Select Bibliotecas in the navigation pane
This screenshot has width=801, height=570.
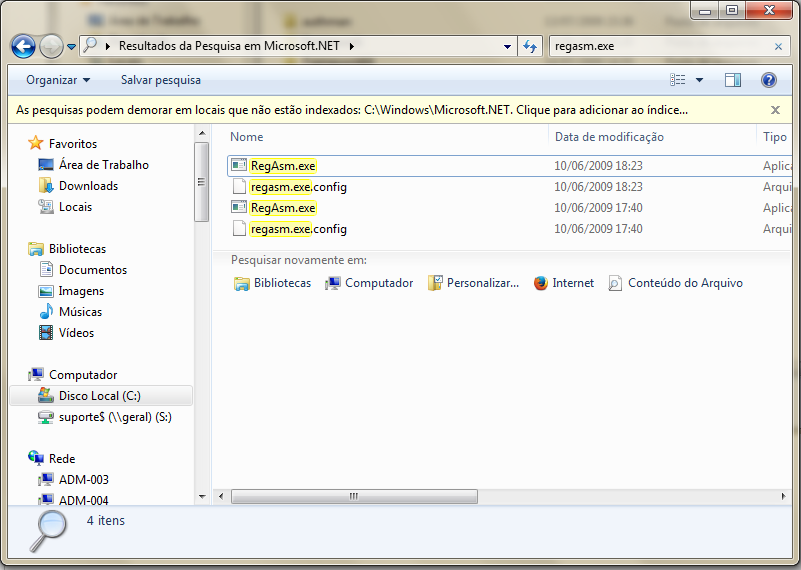[67, 249]
